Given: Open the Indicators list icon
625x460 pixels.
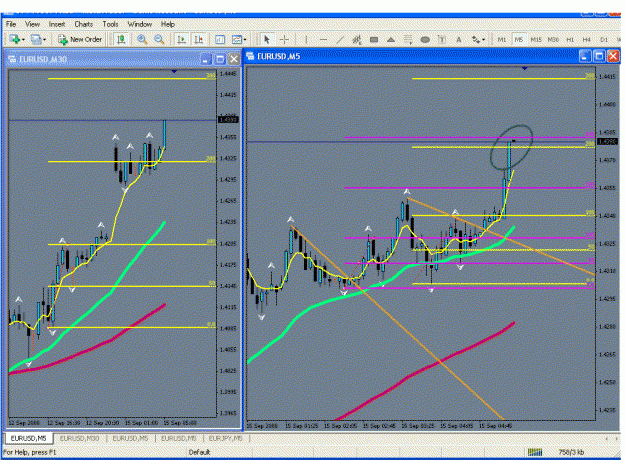Looking at the screenshot, I should point(220,39).
